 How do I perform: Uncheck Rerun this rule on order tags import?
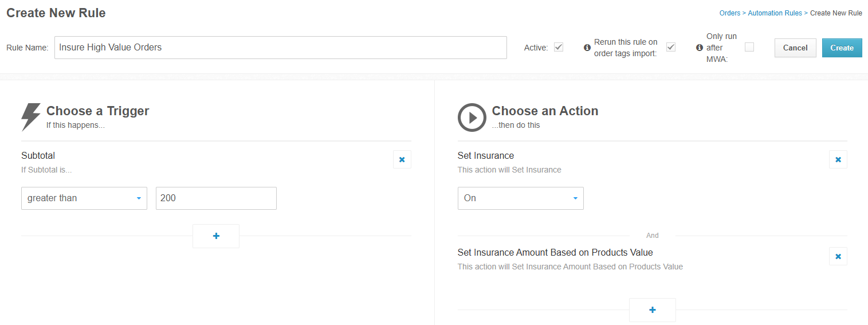pos(671,47)
